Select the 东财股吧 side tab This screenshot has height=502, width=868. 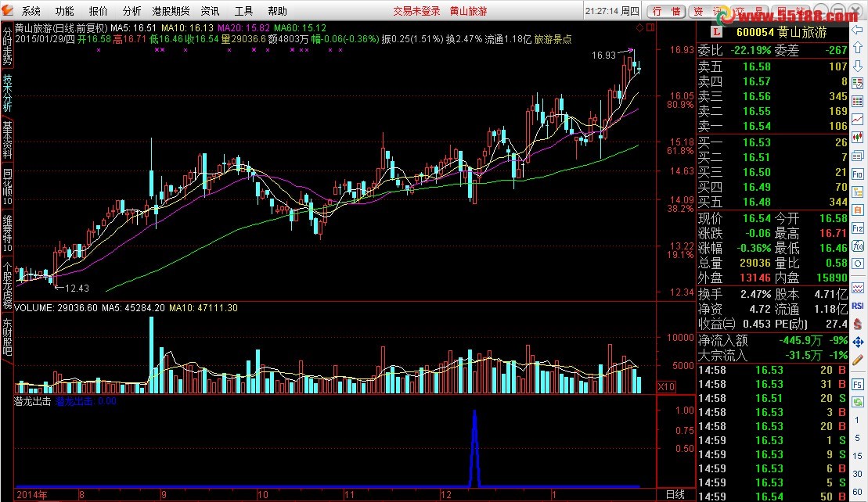(x=7, y=336)
